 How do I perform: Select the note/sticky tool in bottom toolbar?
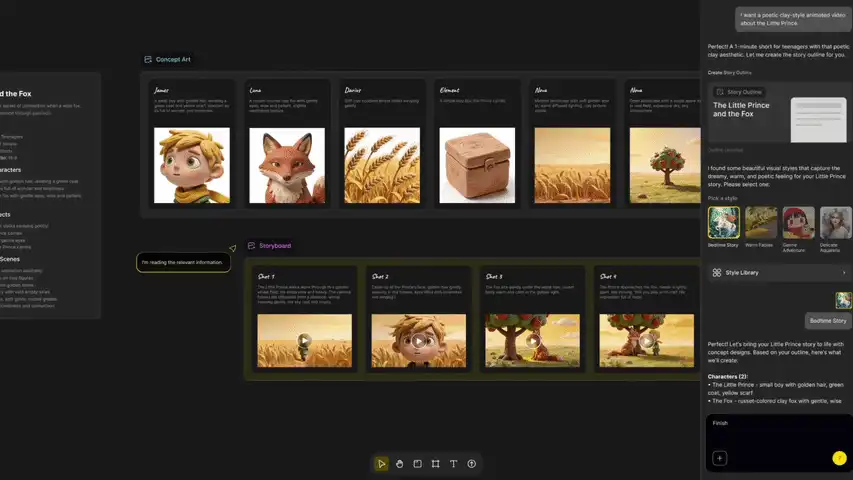tap(417, 464)
